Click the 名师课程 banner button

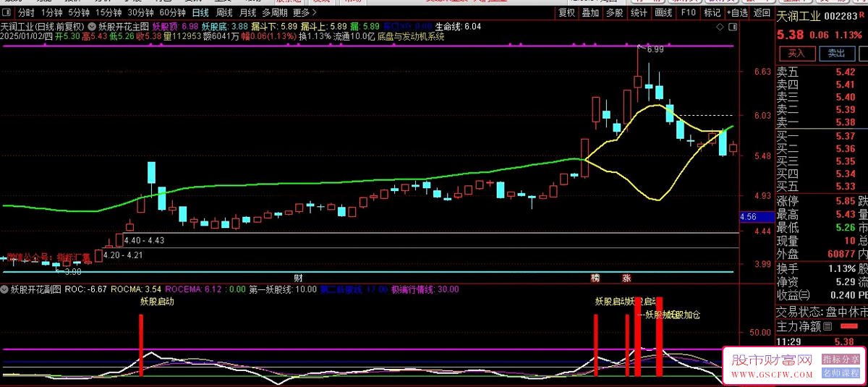tap(841, 373)
